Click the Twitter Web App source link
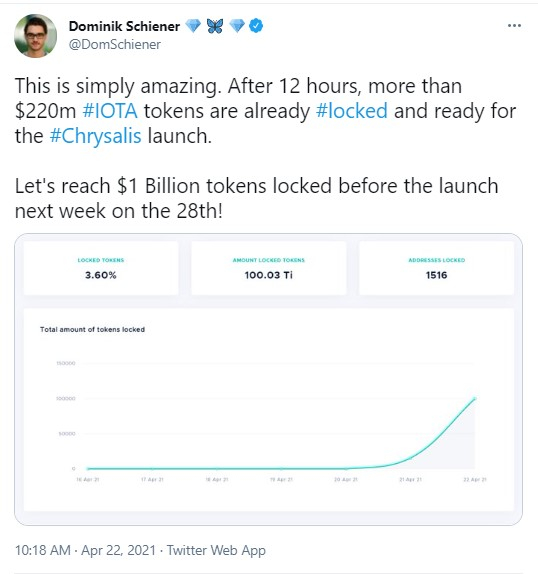This screenshot has height=574, width=538. [x=216, y=550]
